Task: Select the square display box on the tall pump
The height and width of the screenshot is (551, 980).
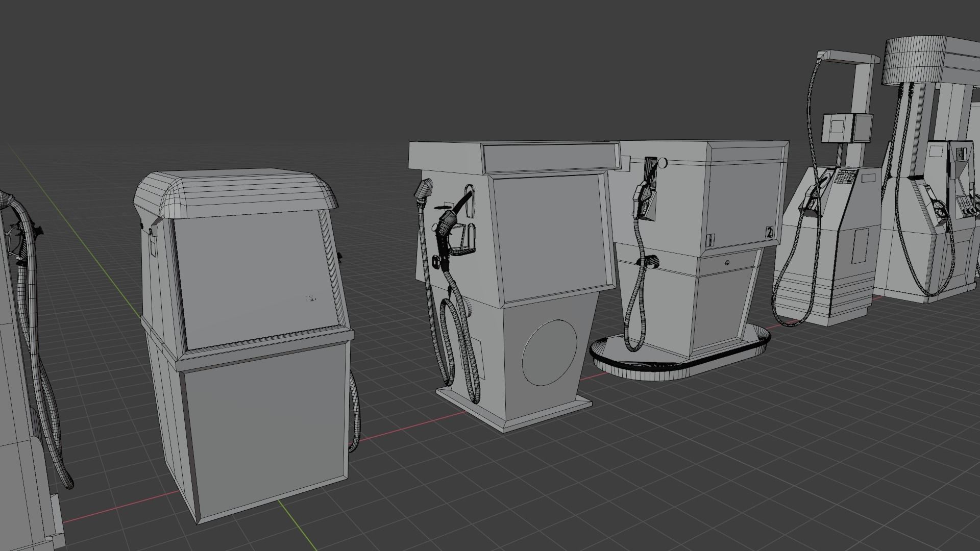Action: [847, 128]
